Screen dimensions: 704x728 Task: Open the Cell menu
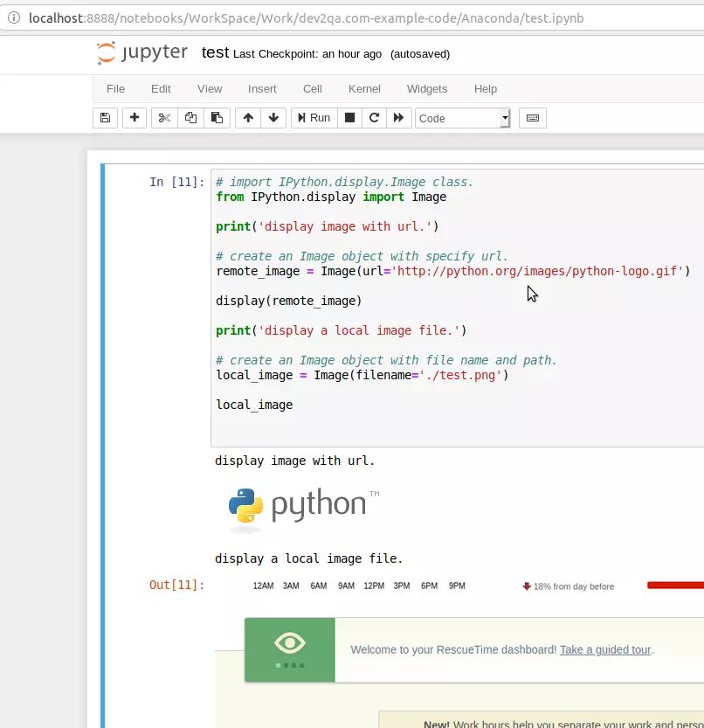313,88
